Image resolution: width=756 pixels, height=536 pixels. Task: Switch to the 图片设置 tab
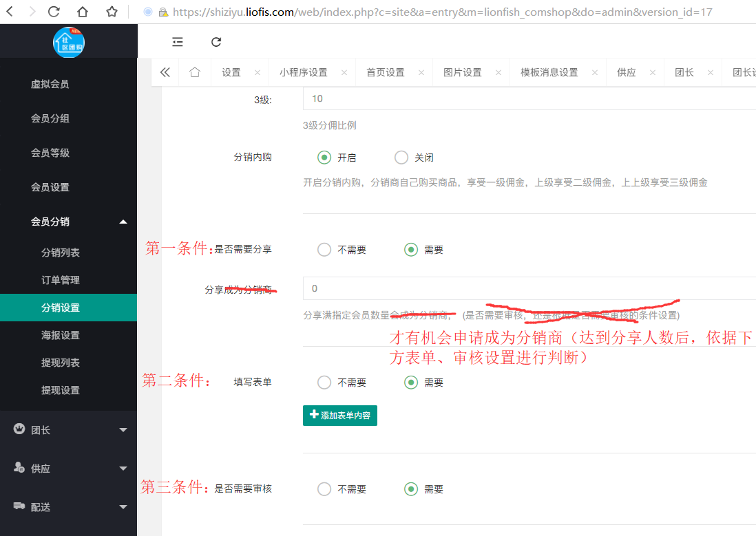(x=463, y=72)
